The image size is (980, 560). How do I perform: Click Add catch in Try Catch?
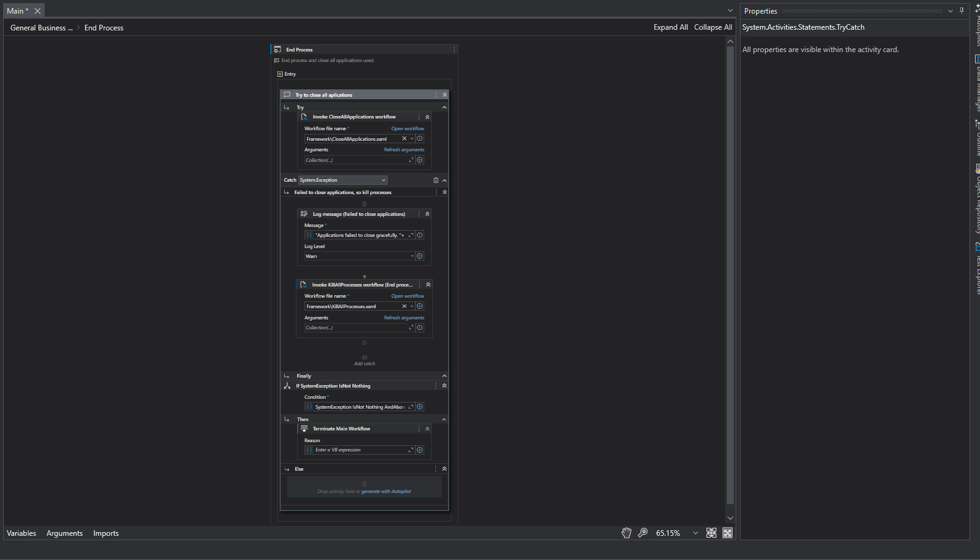coord(365,361)
